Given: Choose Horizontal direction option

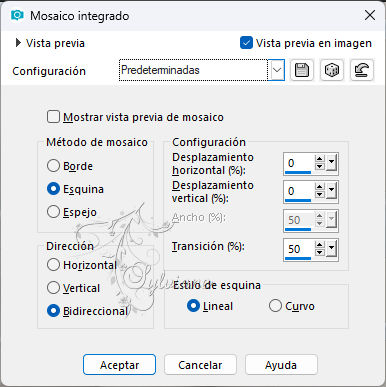Looking at the screenshot, I should 53,265.
